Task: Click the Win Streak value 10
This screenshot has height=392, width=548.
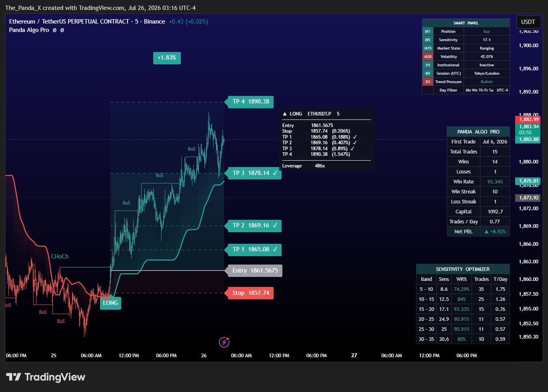Action: 495,191
